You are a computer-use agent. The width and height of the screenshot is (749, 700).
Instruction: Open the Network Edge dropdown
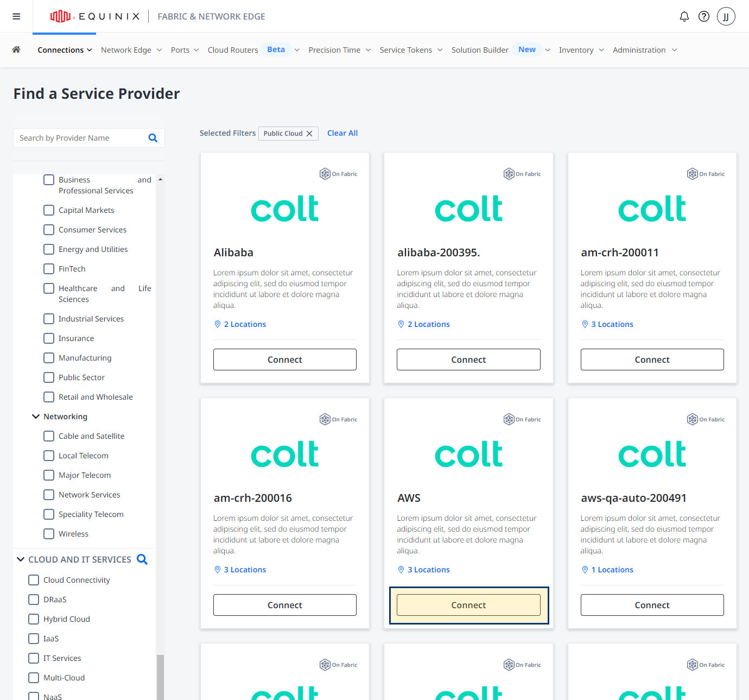point(131,50)
